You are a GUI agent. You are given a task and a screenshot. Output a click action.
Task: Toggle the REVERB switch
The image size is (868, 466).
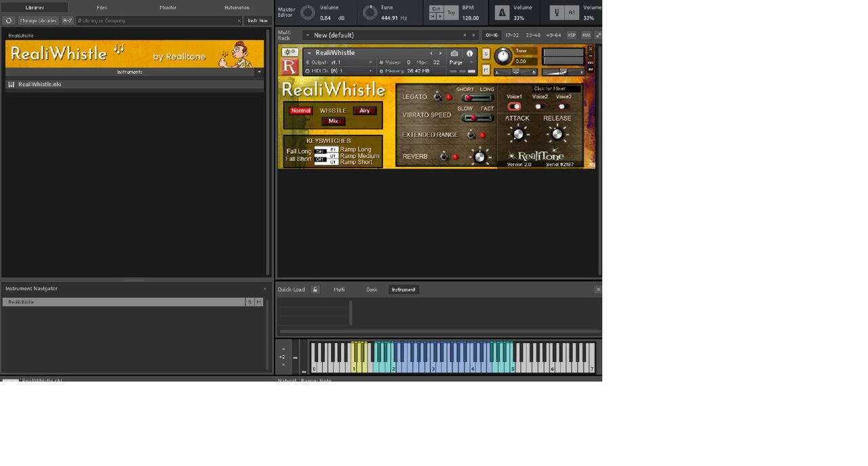(444, 157)
